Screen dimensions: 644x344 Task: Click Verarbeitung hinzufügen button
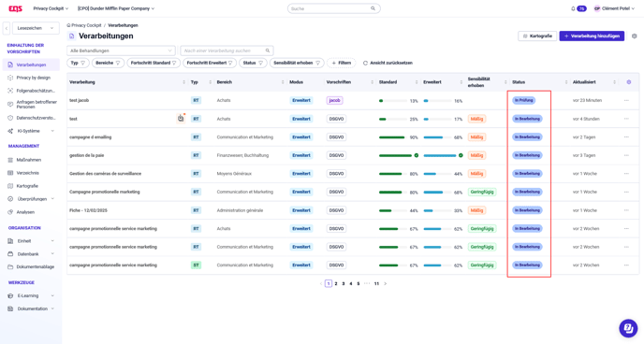point(592,36)
